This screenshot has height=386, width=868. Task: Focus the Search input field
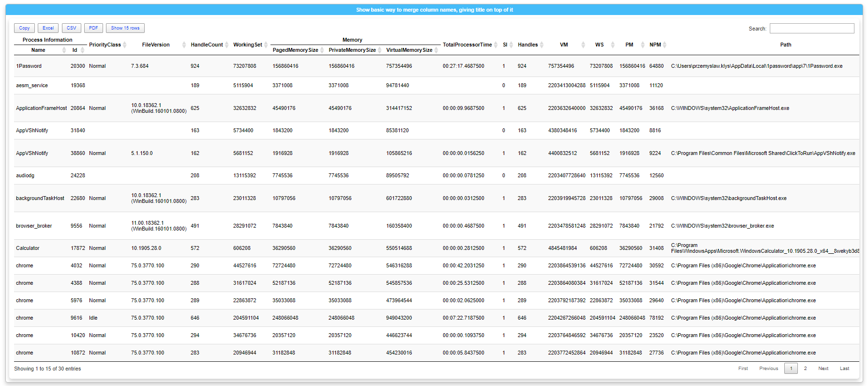coord(811,29)
